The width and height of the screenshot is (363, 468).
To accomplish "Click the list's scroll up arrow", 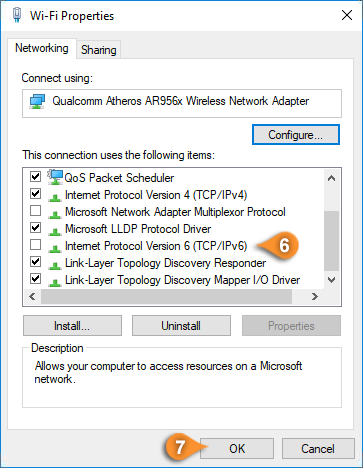I will coord(331,178).
